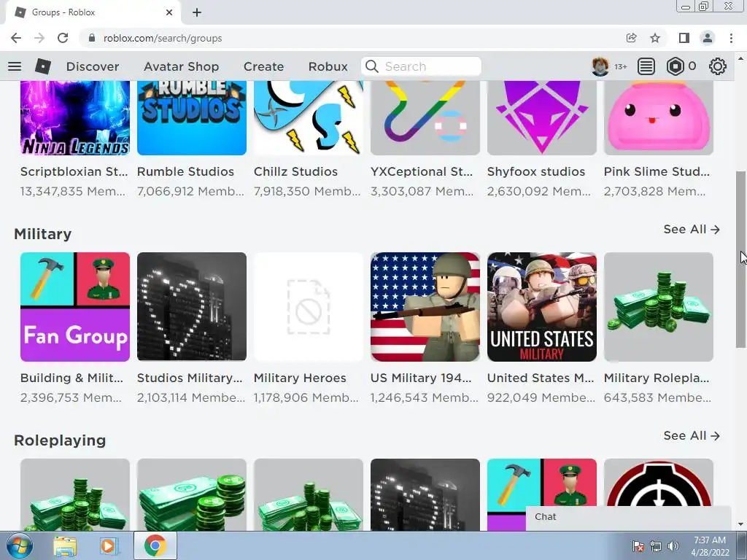
Task: Open the Chrome profile icon
Action: [708, 38]
